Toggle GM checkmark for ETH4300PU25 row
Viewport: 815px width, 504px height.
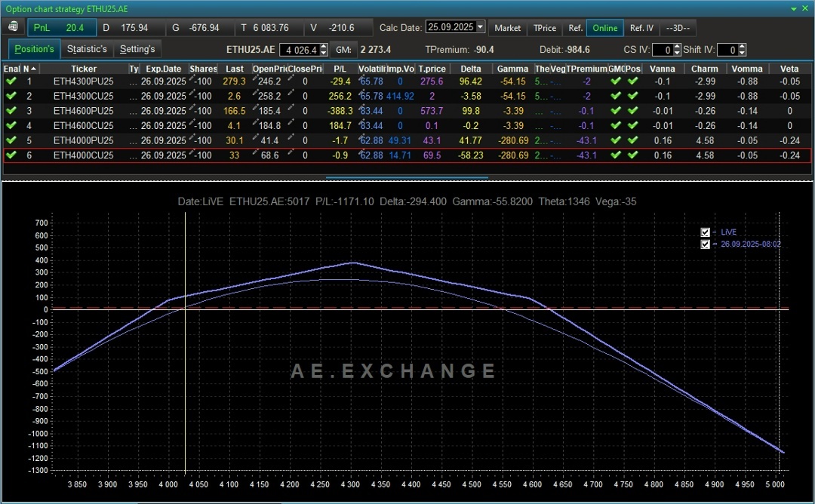616,81
